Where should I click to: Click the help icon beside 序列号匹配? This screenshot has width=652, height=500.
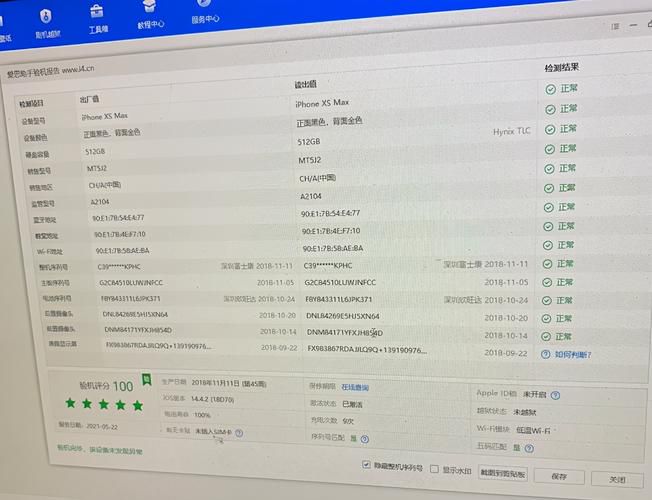click(x=365, y=439)
